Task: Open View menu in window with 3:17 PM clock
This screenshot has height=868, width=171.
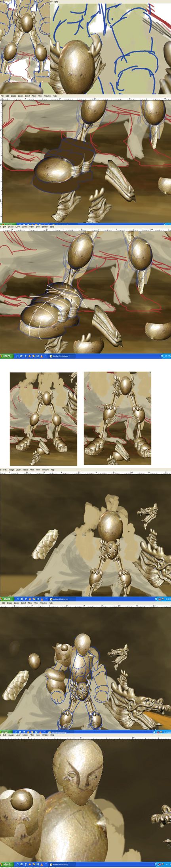Action: tap(38, 735)
